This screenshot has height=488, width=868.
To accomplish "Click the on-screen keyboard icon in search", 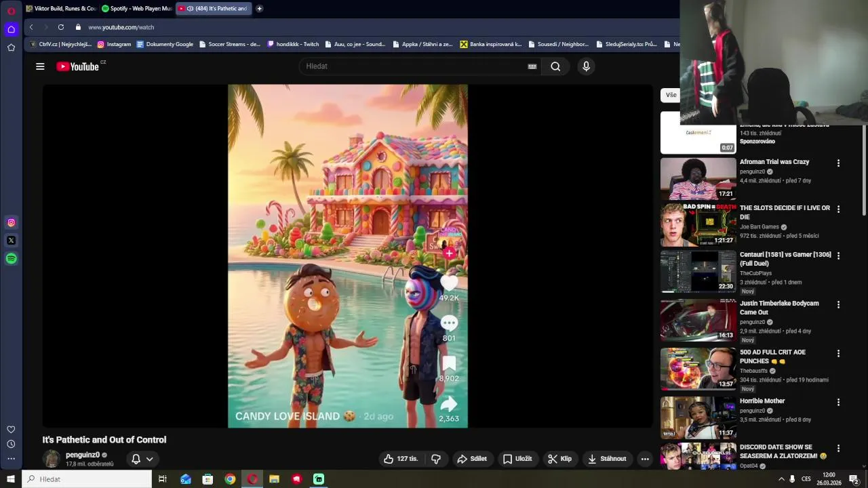I will (x=532, y=66).
